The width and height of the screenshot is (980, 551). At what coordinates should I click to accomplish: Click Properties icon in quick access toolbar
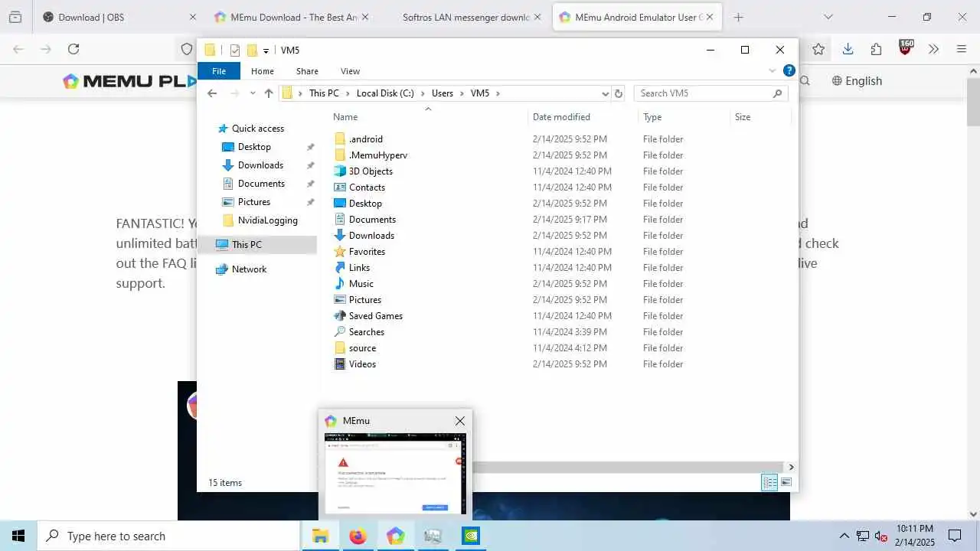pyautogui.click(x=234, y=51)
